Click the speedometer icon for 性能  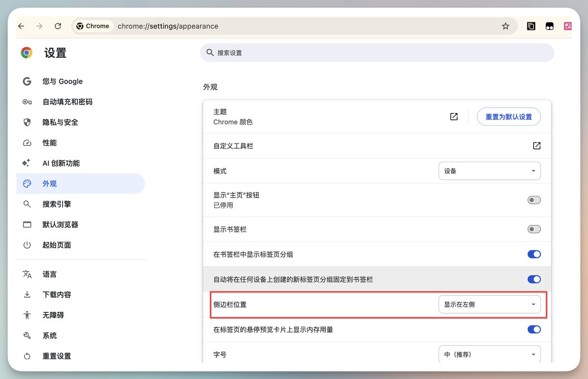(x=27, y=143)
